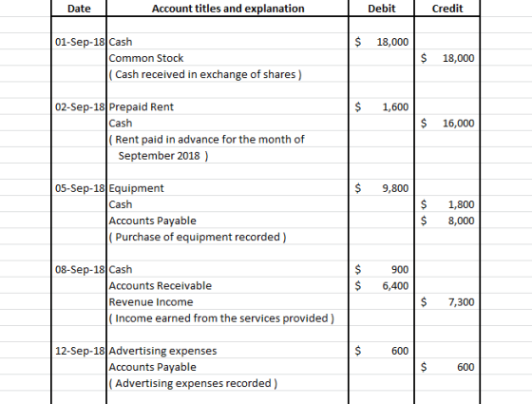Select the 9,800 debit amount
This screenshot has height=404, width=532.
[x=395, y=188]
